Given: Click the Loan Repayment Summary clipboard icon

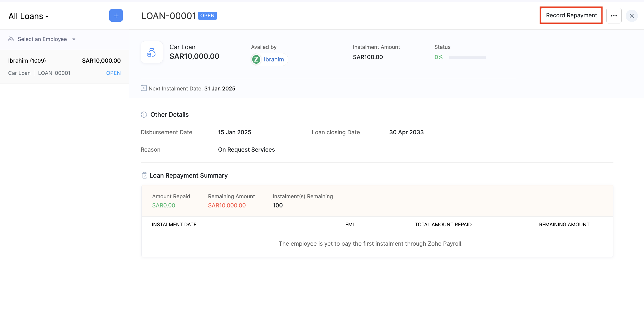Looking at the screenshot, I should point(144,175).
